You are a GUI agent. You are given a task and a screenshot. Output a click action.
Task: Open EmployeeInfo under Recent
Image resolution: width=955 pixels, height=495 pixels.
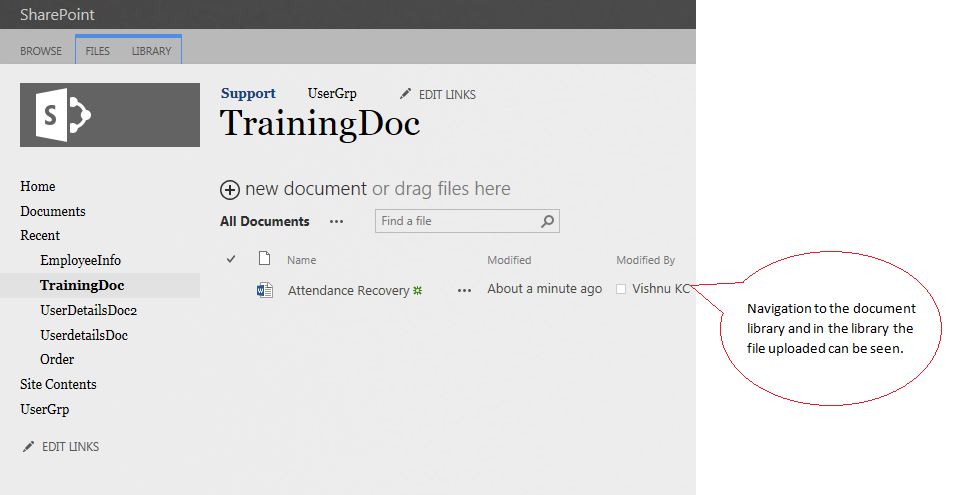pyautogui.click(x=80, y=261)
